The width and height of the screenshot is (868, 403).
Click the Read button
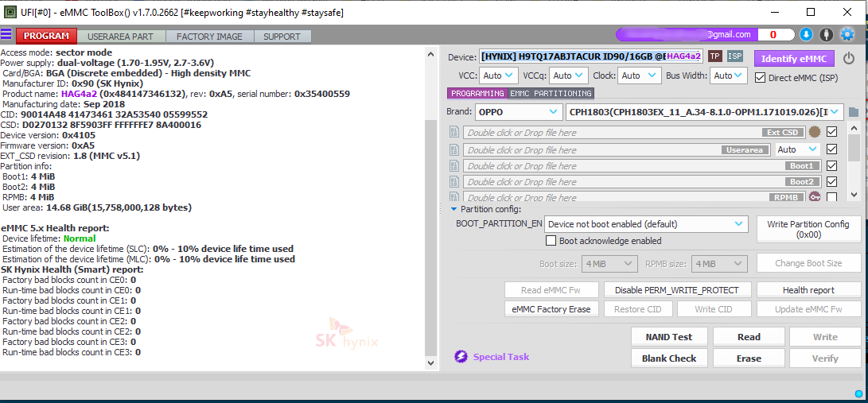[x=749, y=337]
